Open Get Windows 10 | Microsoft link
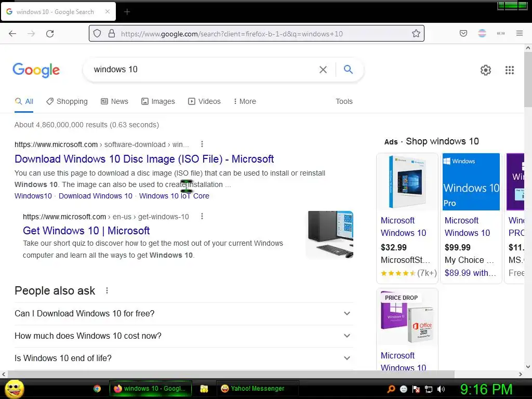The width and height of the screenshot is (532, 399). [86, 231]
